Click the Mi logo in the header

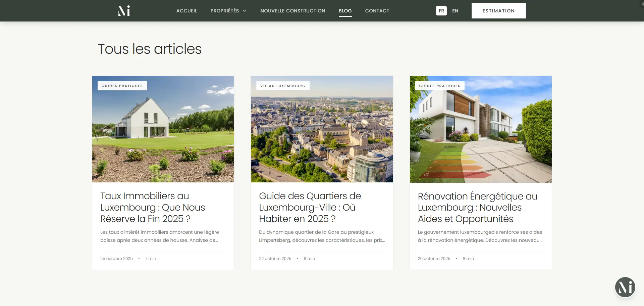tap(124, 11)
